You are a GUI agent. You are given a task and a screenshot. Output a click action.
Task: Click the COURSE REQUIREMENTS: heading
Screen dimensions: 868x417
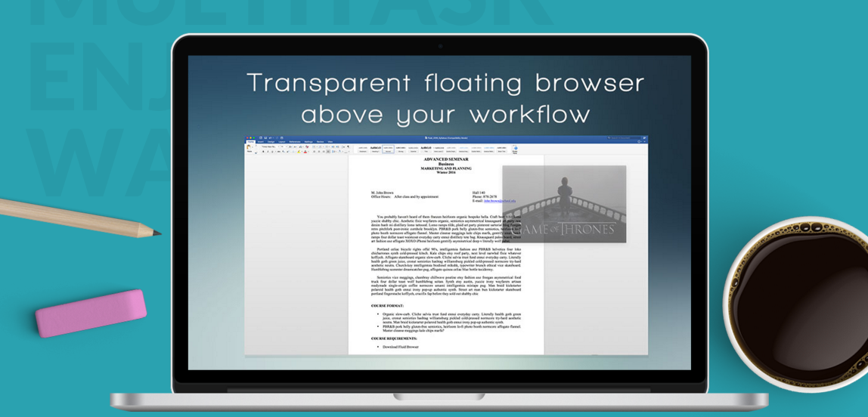(x=394, y=338)
